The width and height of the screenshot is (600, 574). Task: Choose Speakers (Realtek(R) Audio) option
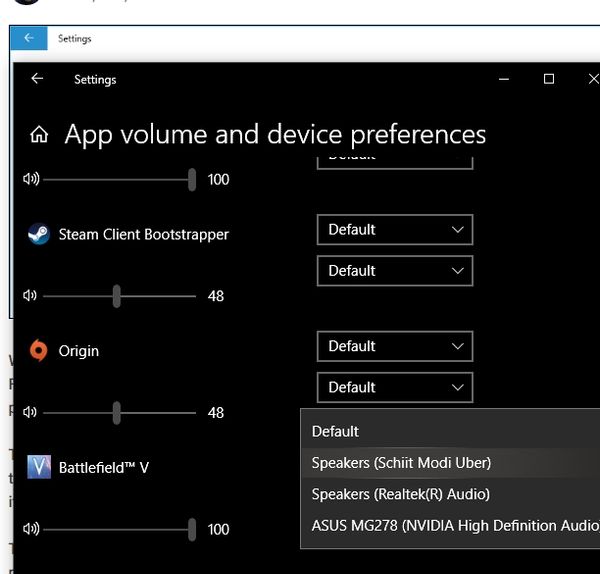click(400, 494)
